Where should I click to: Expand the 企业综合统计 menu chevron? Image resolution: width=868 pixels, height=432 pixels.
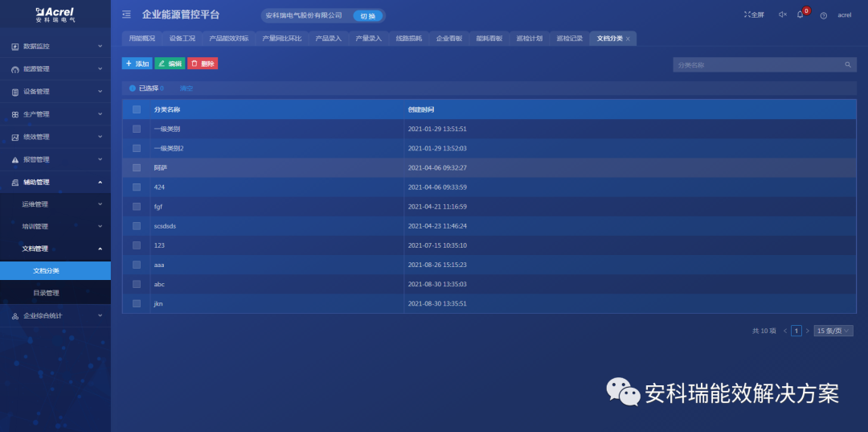100,315
